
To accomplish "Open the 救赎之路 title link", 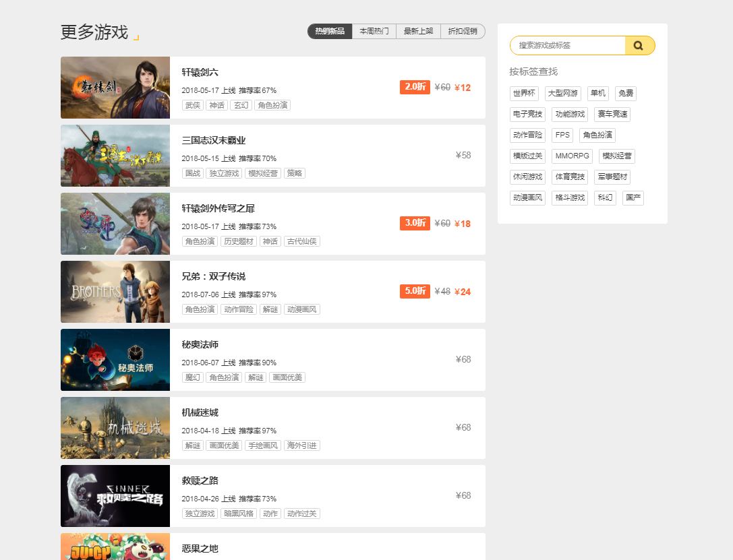I will (200, 480).
